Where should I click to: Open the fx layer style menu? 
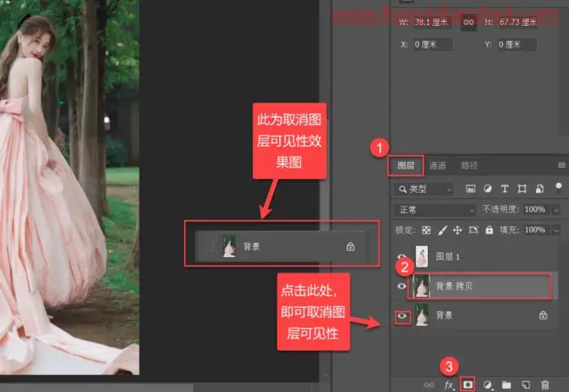tap(450, 385)
